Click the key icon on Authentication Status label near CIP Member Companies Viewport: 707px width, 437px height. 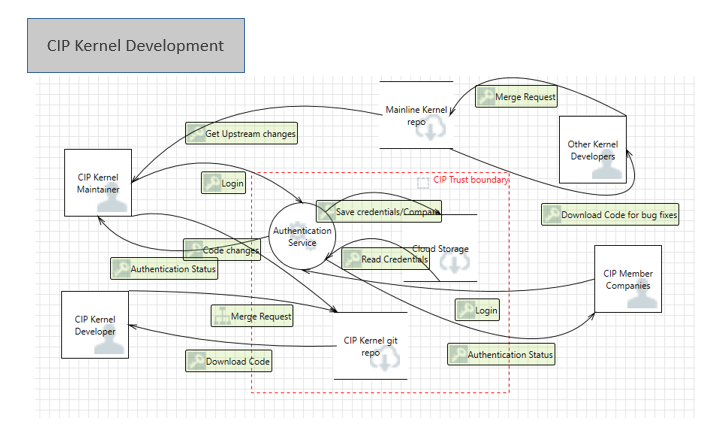pyautogui.click(x=458, y=354)
